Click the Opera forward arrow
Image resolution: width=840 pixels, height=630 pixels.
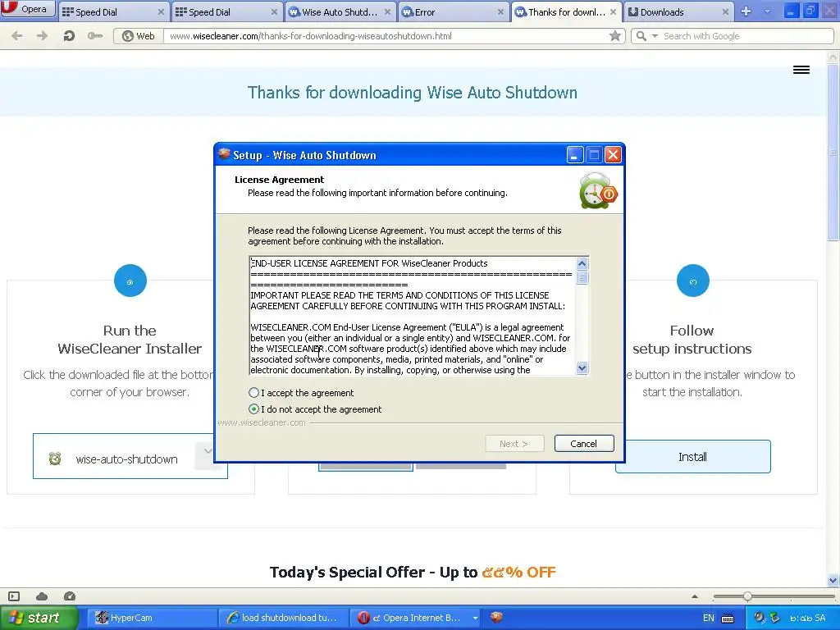coord(42,36)
